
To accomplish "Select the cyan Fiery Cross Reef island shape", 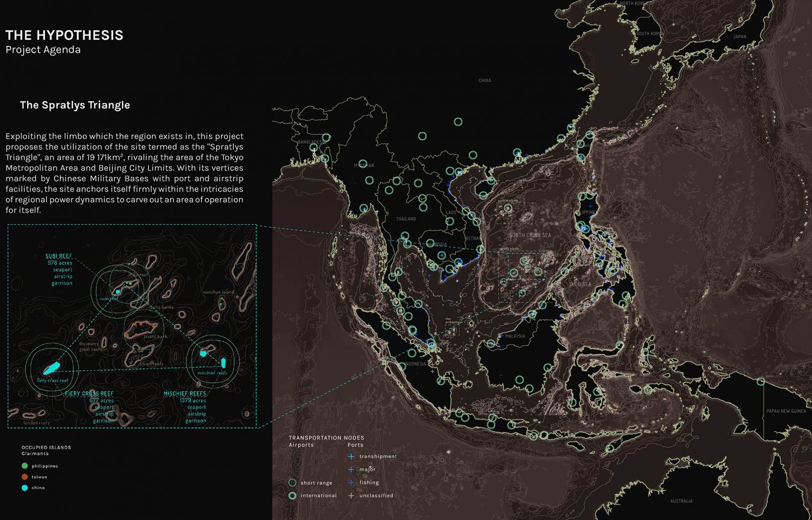I will click(51, 368).
